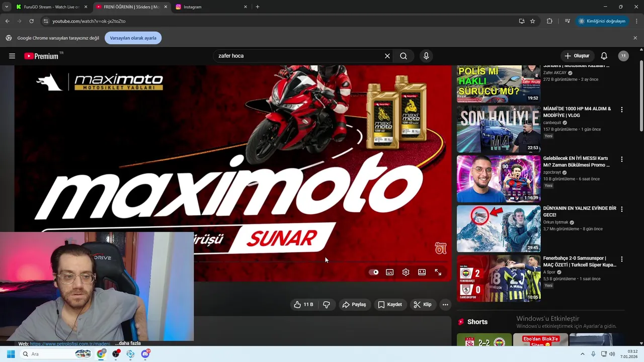Click the Klip scissors button
This screenshot has height=362, width=644.
(423, 304)
